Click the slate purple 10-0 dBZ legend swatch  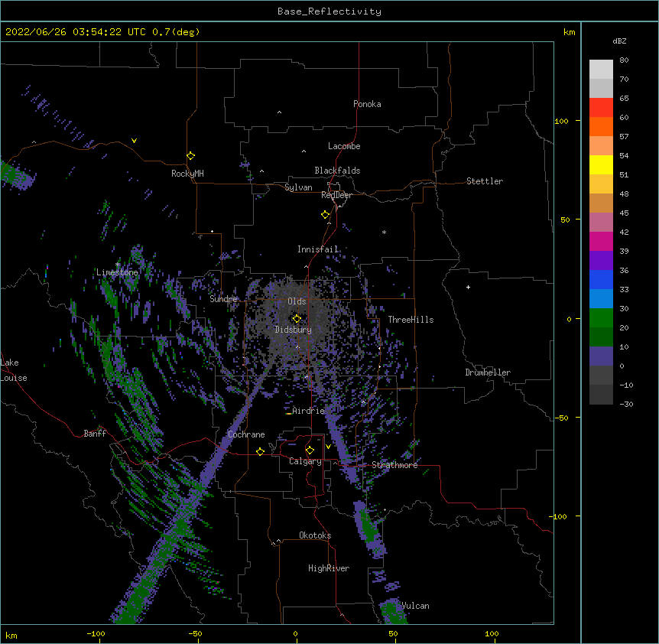(x=601, y=356)
